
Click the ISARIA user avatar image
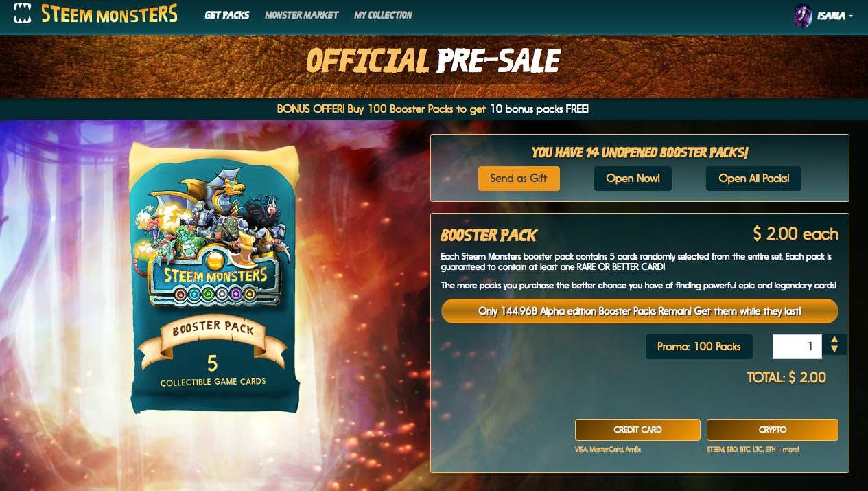click(x=802, y=16)
